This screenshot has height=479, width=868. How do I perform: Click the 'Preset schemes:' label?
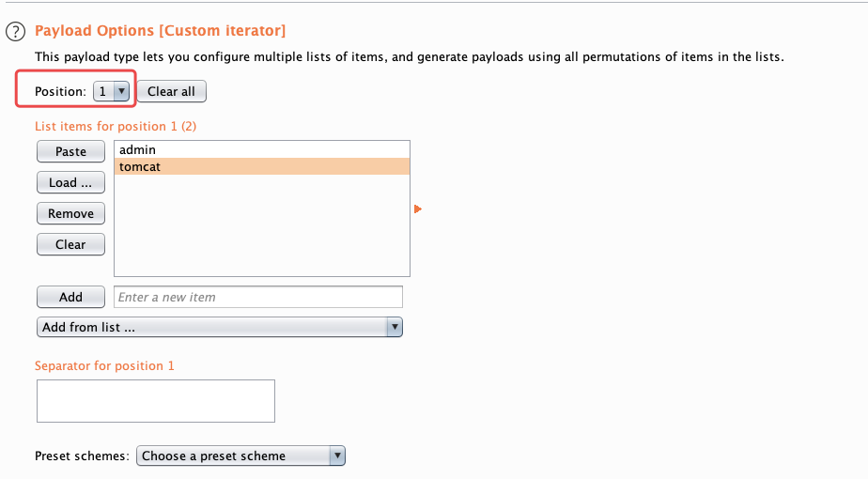pyautogui.click(x=81, y=456)
